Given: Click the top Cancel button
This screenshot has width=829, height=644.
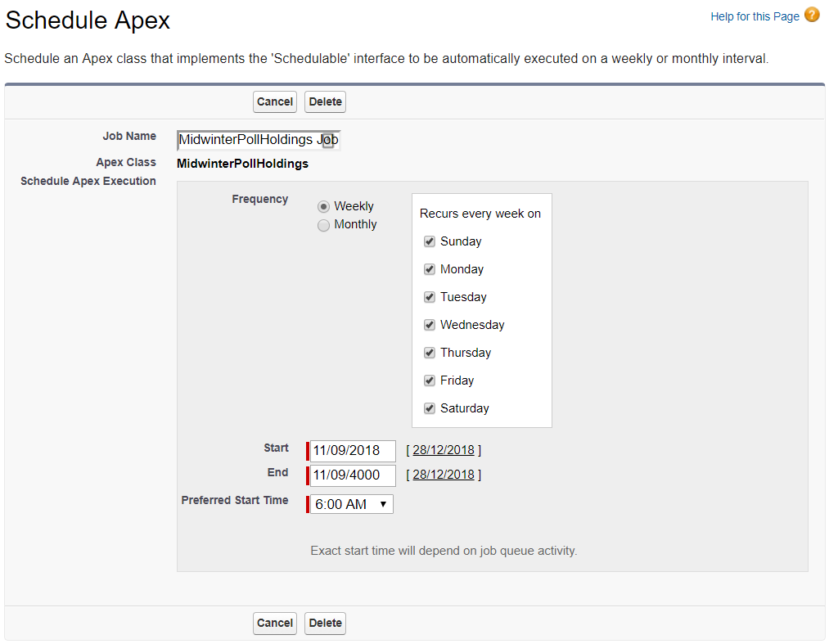Looking at the screenshot, I should coord(275,102).
